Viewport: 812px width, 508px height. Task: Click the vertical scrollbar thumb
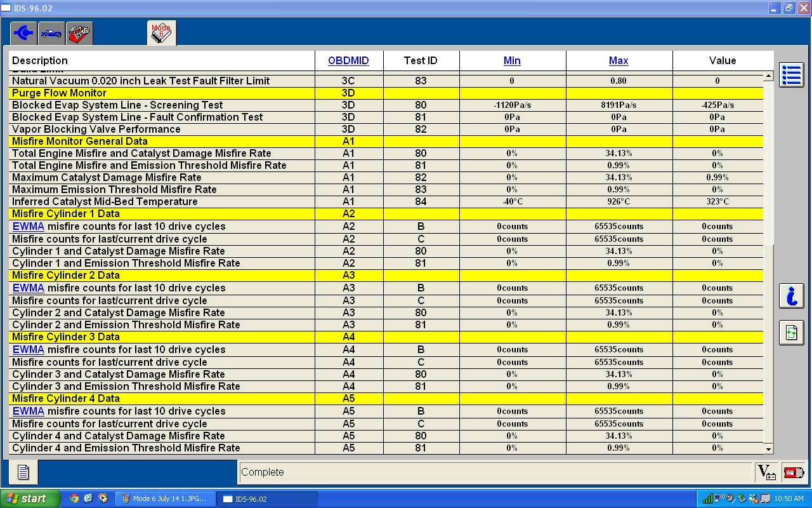pos(768,344)
